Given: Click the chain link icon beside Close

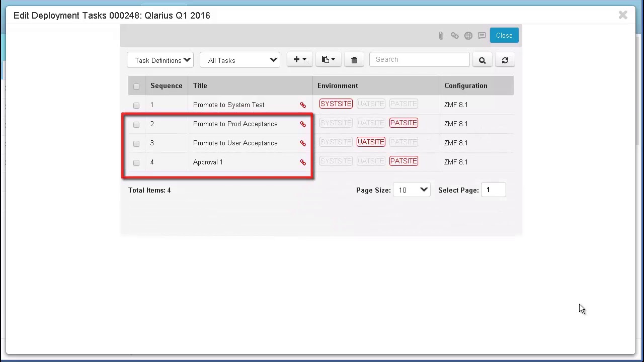Looking at the screenshot, I should [x=454, y=36].
